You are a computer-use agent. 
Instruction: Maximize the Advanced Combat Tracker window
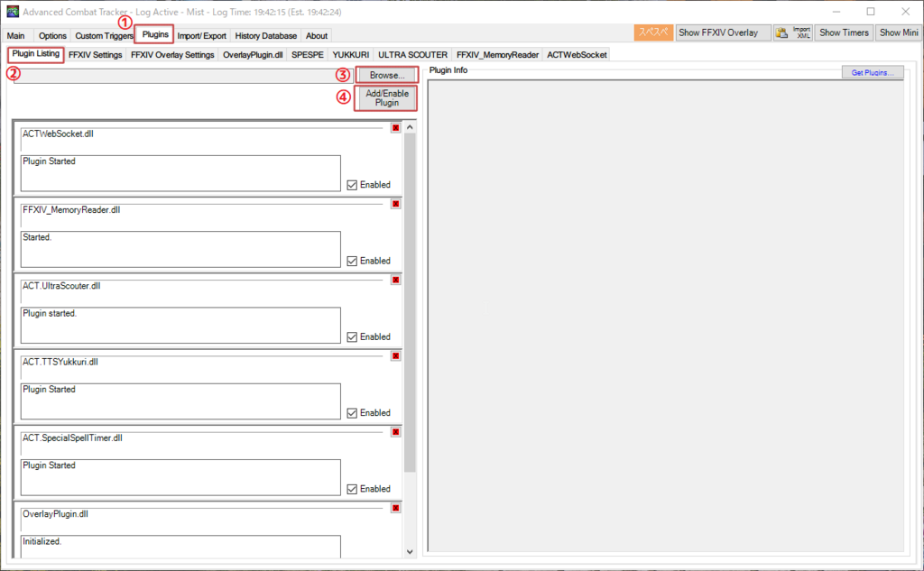871,12
